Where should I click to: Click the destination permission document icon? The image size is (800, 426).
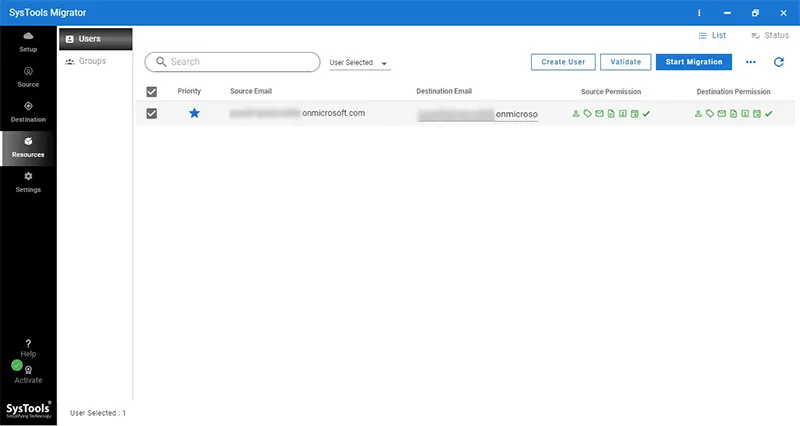pos(734,113)
